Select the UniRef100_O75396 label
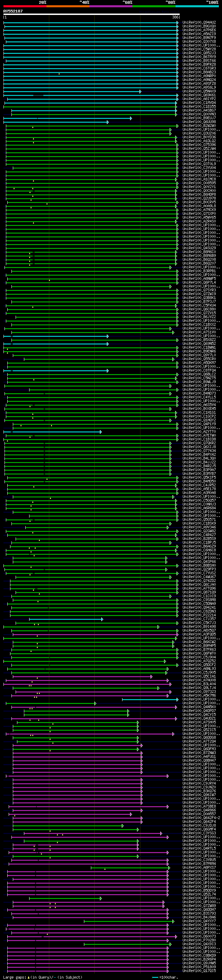 tap(199, 145)
